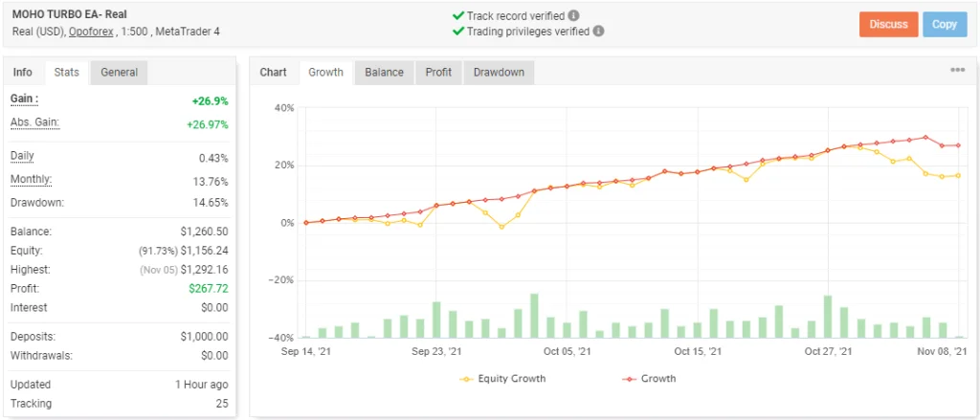Toggle Equity Growth series in legend
Viewport: 980px width, 420px height.
coord(503,379)
